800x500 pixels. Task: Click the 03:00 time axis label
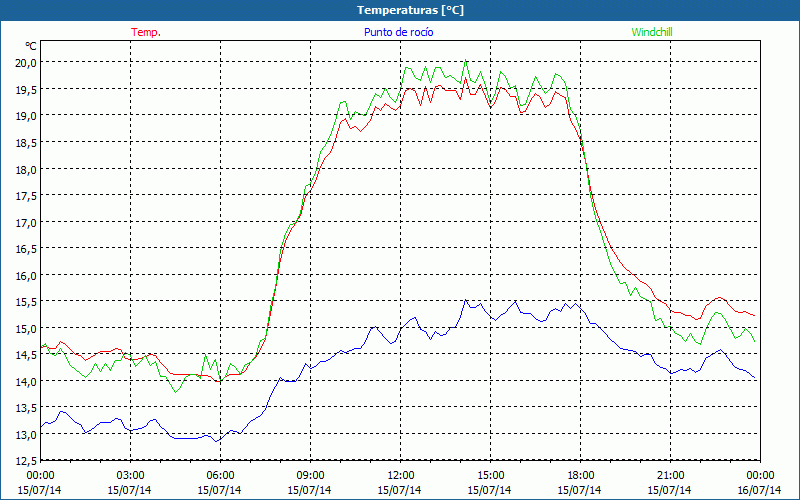(x=130, y=476)
